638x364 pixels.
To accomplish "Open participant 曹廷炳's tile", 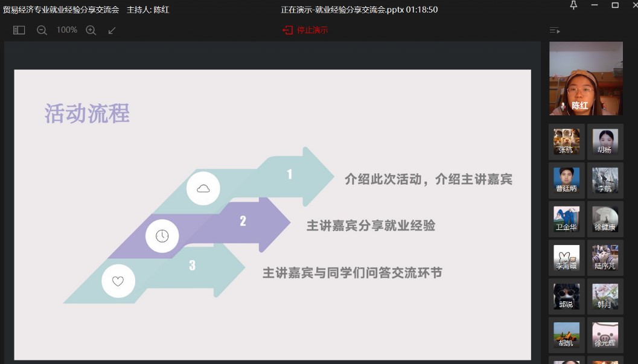I will click(566, 180).
